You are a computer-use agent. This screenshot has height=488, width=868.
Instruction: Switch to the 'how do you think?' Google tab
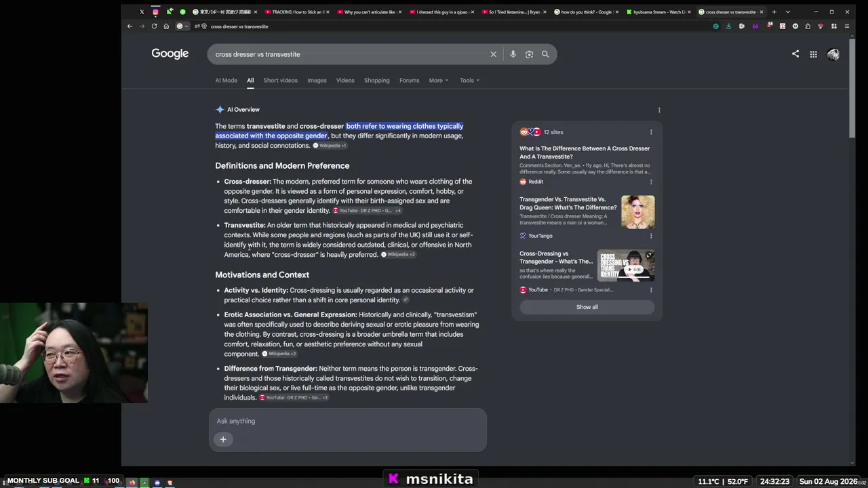point(586,12)
